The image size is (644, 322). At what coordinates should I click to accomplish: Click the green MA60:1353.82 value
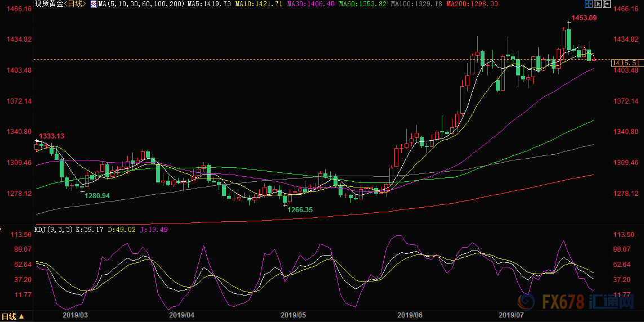click(362, 4)
